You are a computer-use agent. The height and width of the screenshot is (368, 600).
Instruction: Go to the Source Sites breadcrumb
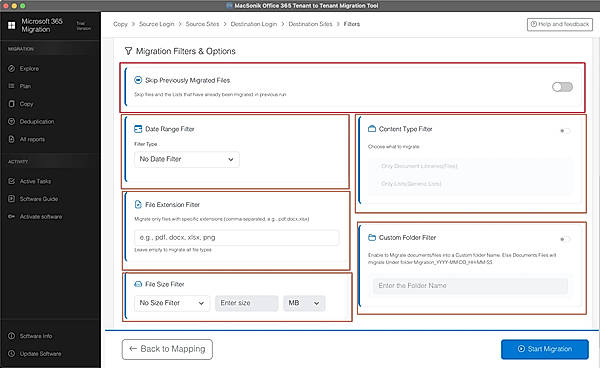(202, 24)
